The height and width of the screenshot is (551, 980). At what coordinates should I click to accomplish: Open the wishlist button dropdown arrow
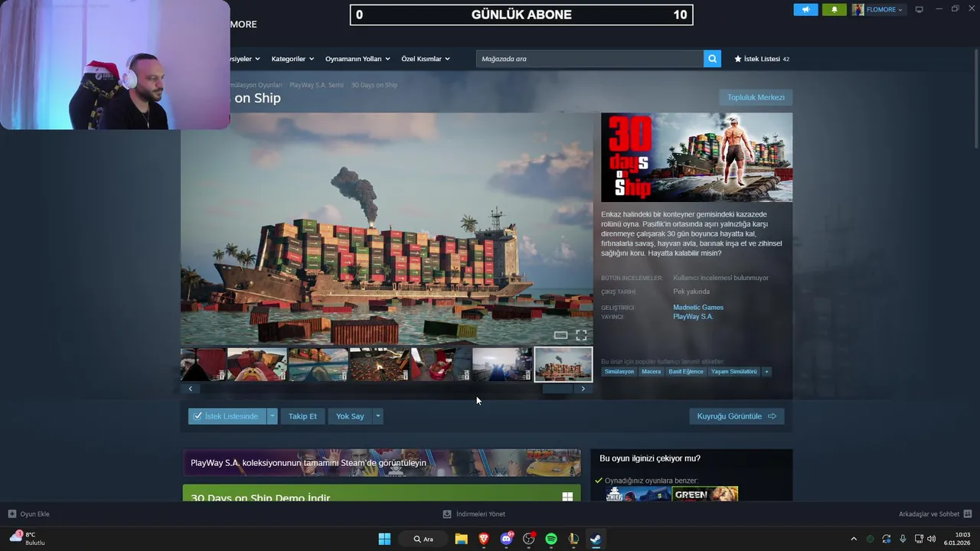tap(272, 416)
